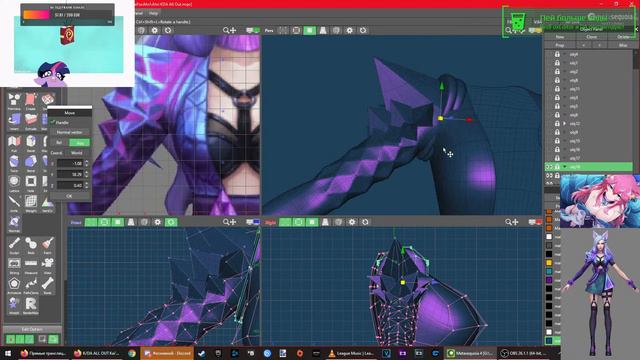Select the VertCol vertex color tool
The height and width of the screenshot is (360, 640).
(x=47, y=203)
